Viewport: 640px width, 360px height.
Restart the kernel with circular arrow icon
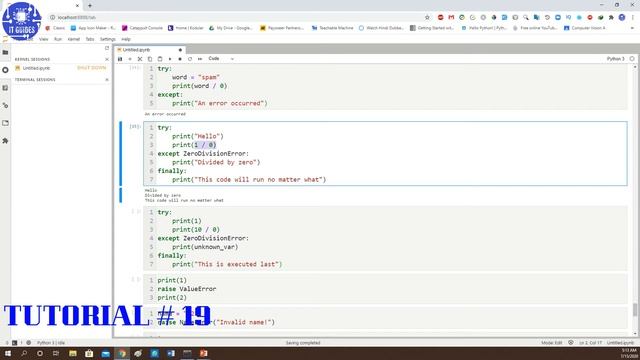point(190,59)
